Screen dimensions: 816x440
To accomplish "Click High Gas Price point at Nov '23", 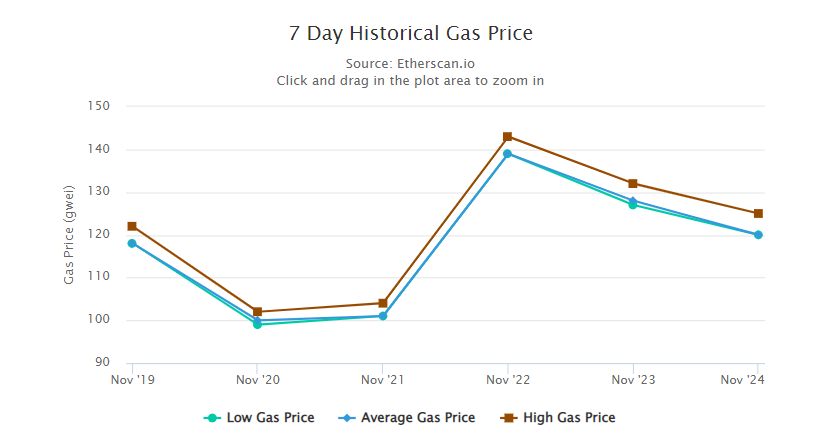I will [x=633, y=183].
